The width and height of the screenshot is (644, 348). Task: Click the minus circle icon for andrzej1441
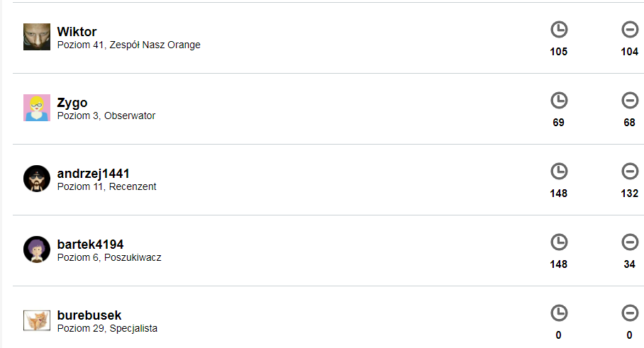tap(629, 172)
